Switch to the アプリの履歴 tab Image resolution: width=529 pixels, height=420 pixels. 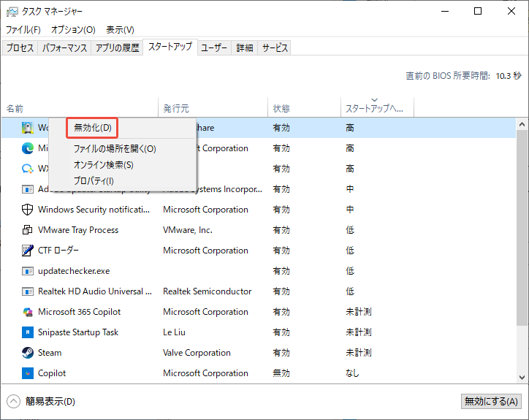[x=117, y=48]
